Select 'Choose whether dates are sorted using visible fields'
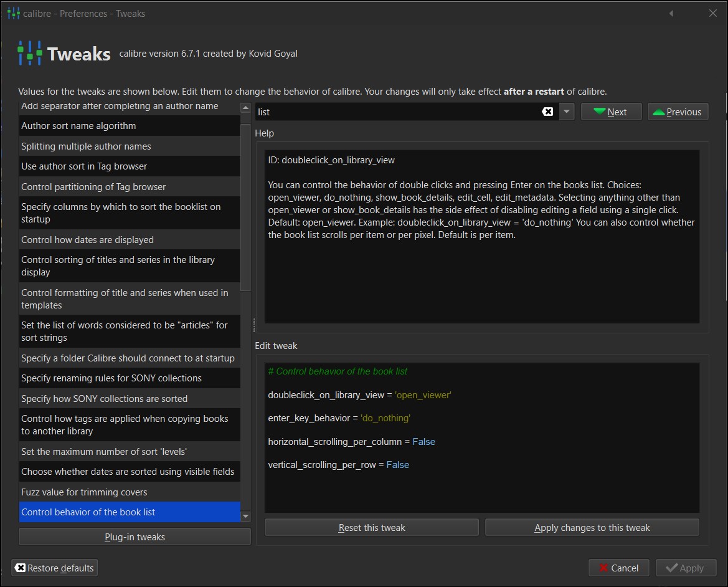 [x=130, y=471]
